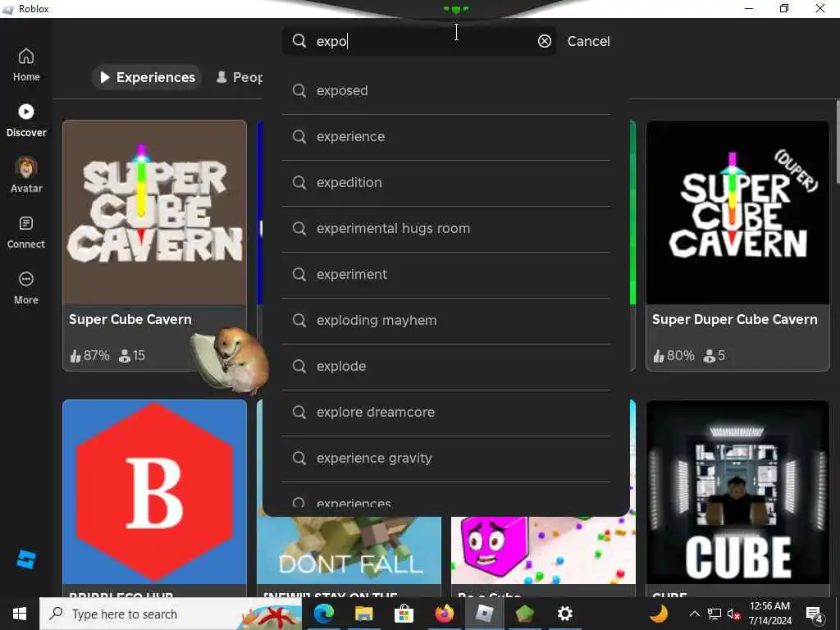Open Super Cube Cavern thumbnail
This screenshot has width=840, height=630.
pos(154,212)
